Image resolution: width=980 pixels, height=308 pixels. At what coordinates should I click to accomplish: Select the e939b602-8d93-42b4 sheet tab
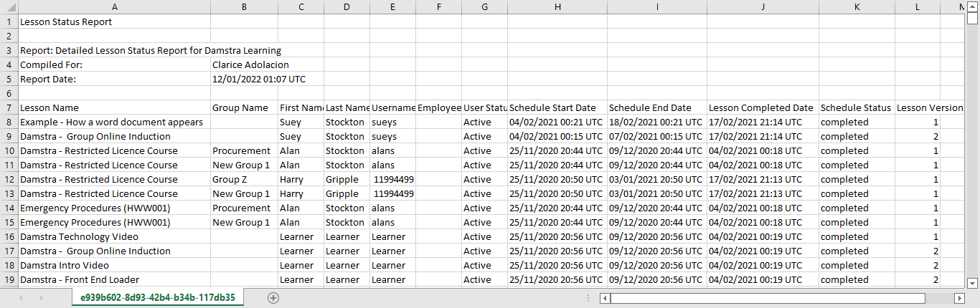(x=157, y=298)
